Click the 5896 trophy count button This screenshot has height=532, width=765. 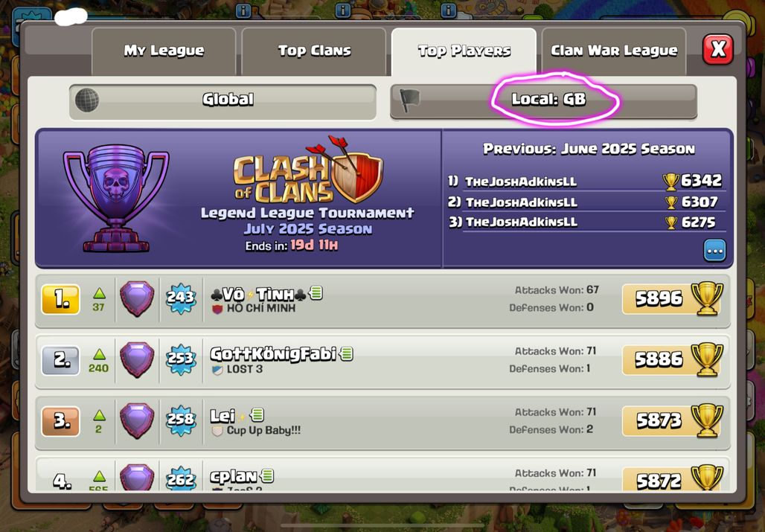(672, 298)
